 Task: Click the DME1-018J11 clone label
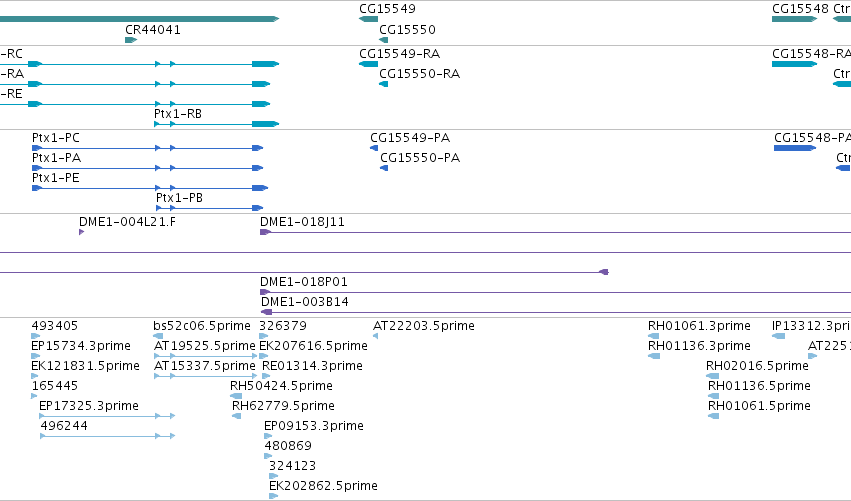pos(302,221)
